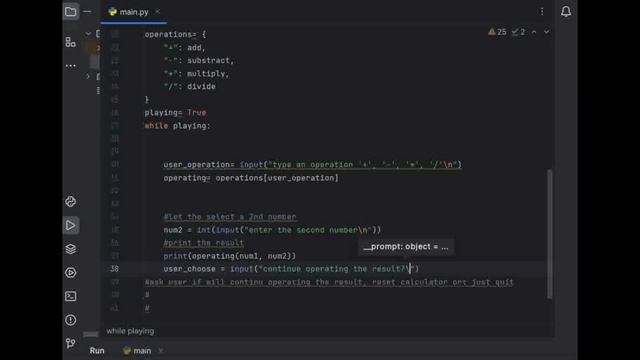The image size is (640, 360).
Task: Open the Services tool window icon
Action: [71, 273]
